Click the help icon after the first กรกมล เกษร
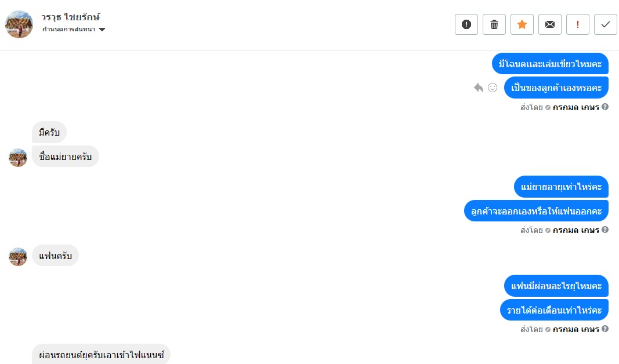The image size is (619, 364). tap(605, 107)
